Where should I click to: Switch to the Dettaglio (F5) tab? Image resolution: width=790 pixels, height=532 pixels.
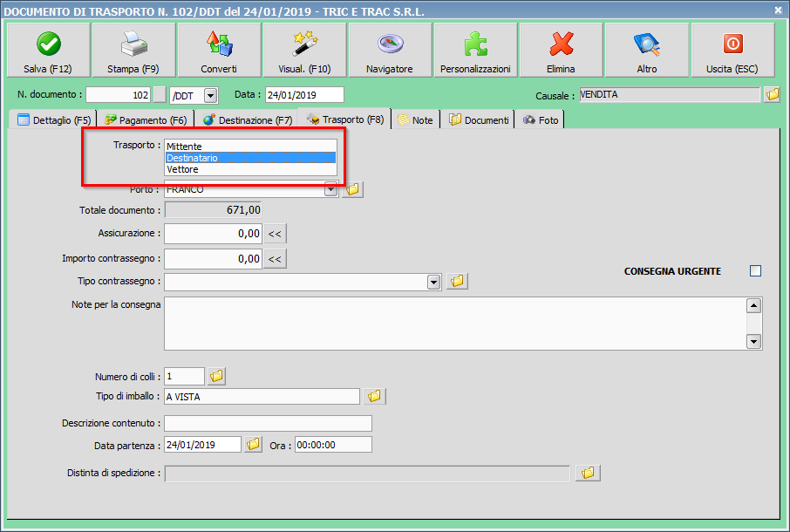click(x=53, y=119)
